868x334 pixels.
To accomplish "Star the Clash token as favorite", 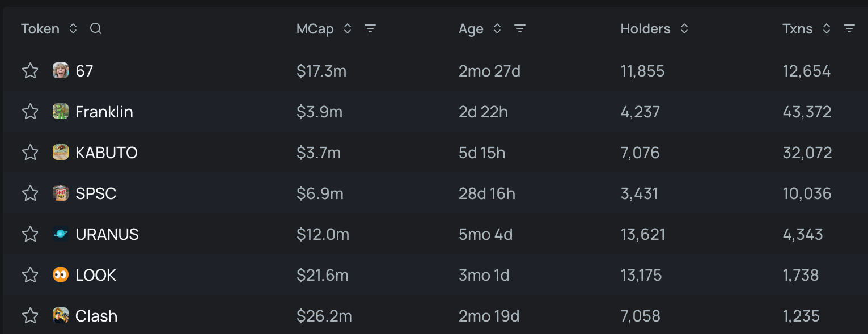I will (x=30, y=316).
